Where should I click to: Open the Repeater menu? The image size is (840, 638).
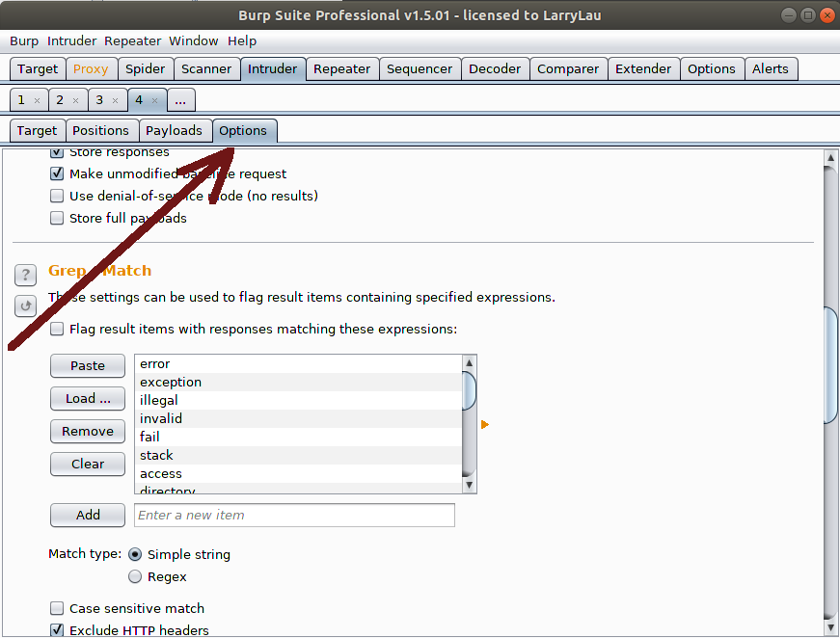pyautogui.click(x=132, y=41)
